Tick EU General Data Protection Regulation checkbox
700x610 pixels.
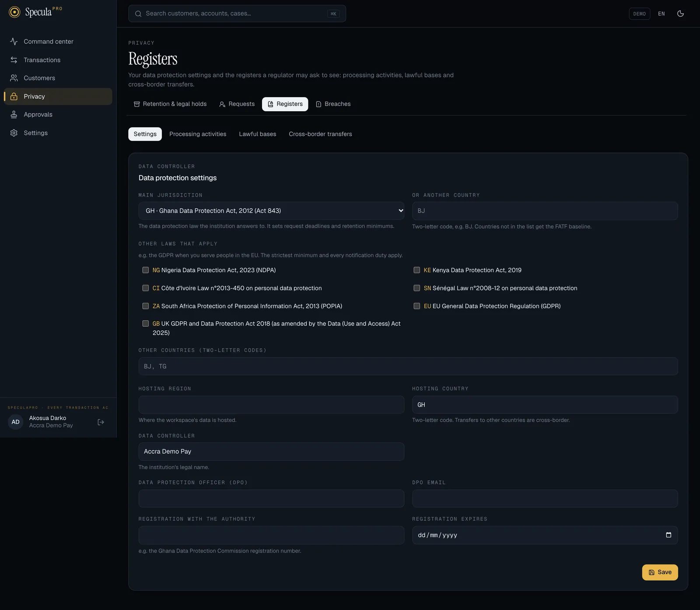(x=417, y=306)
